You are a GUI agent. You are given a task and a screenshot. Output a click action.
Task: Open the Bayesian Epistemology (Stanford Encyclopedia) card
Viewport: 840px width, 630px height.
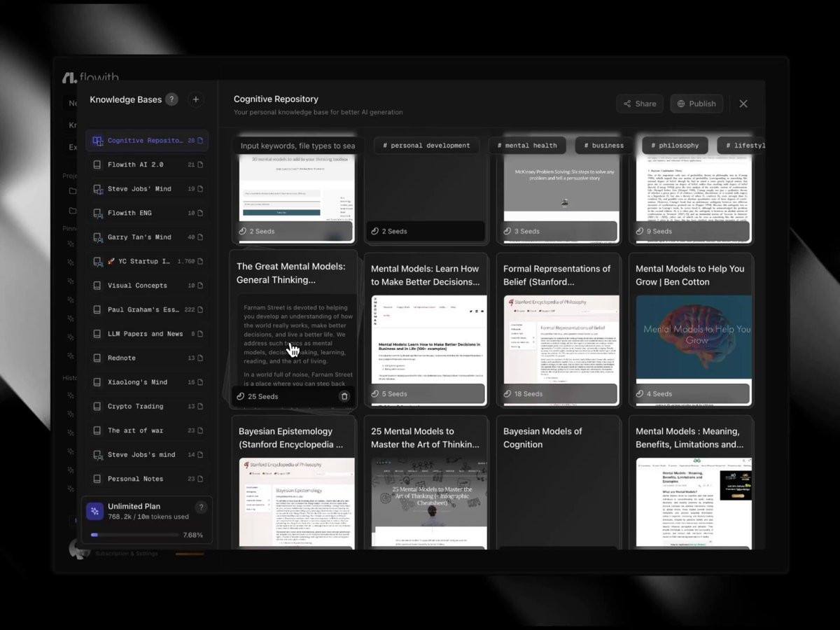(x=293, y=483)
